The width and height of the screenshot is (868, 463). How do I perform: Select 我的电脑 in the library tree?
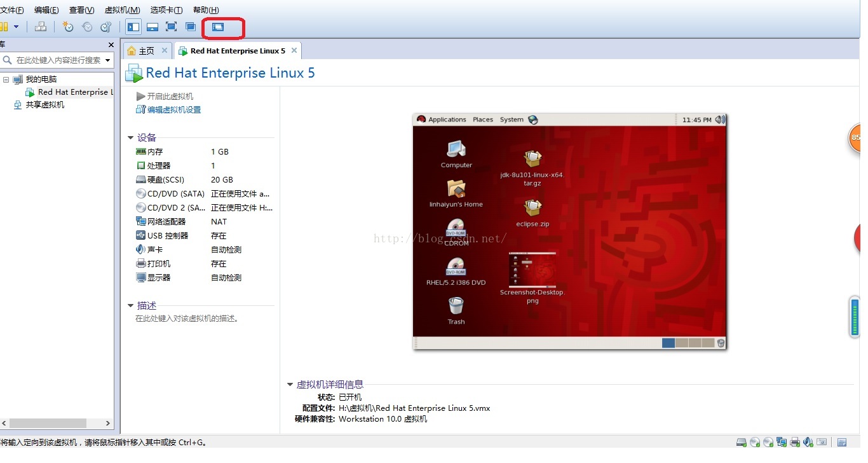tap(41, 79)
